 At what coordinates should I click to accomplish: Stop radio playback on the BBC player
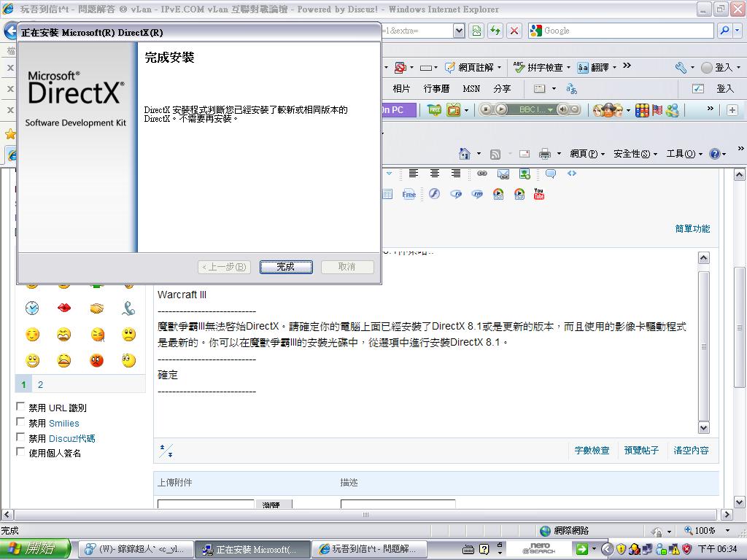pyautogui.click(x=485, y=109)
